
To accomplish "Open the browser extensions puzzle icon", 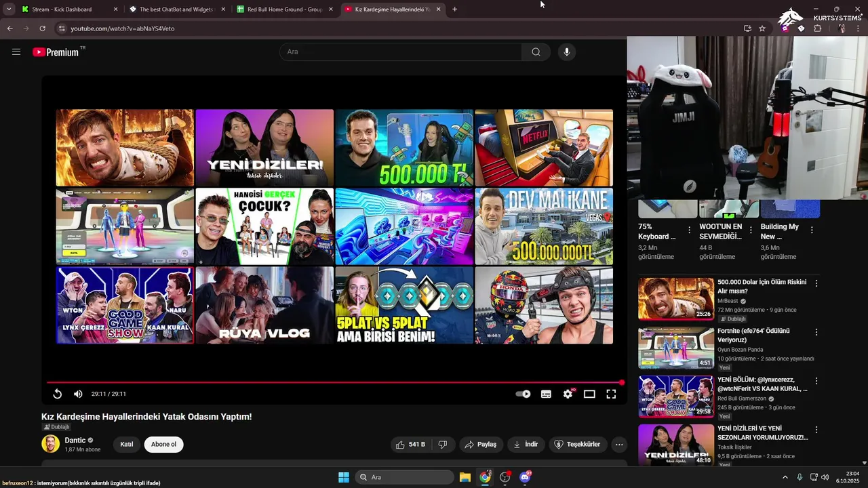I will [x=817, y=28].
